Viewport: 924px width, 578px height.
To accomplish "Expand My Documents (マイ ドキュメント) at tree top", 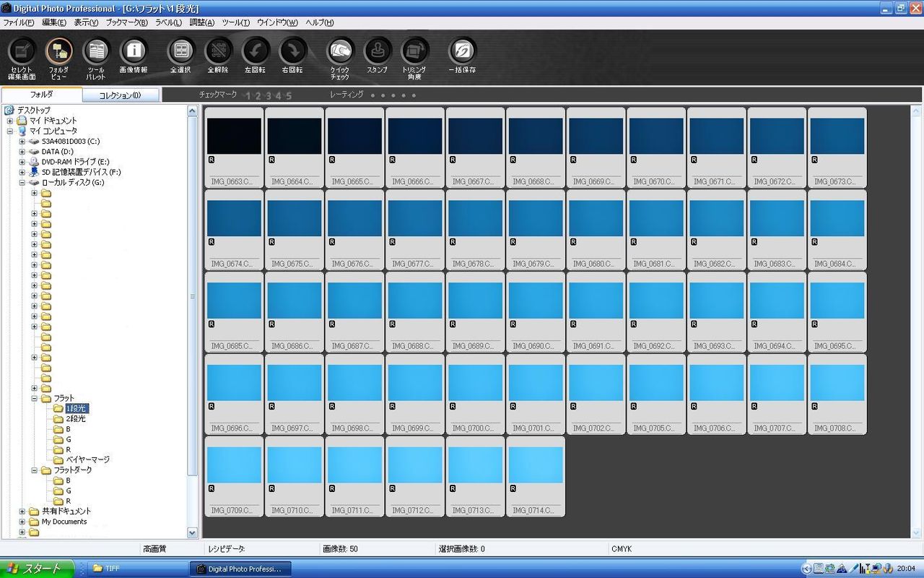I will 10,121.
